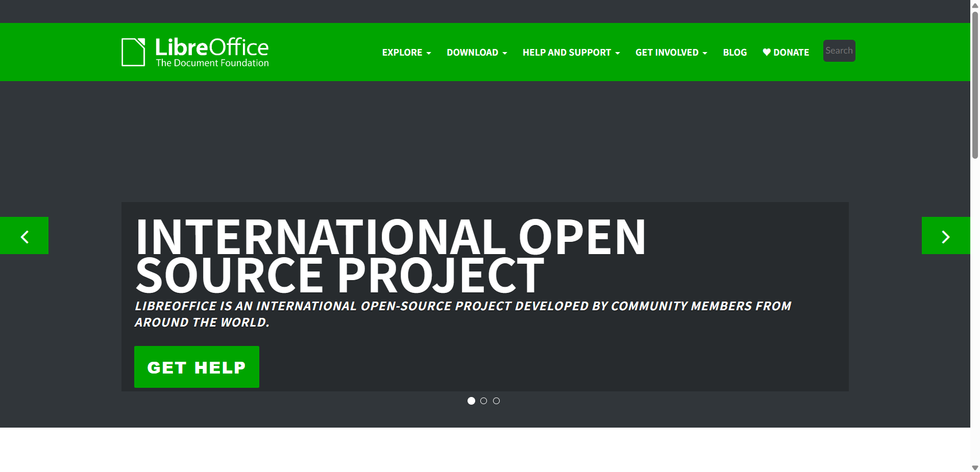Click the Donate text in navigation

point(791,53)
